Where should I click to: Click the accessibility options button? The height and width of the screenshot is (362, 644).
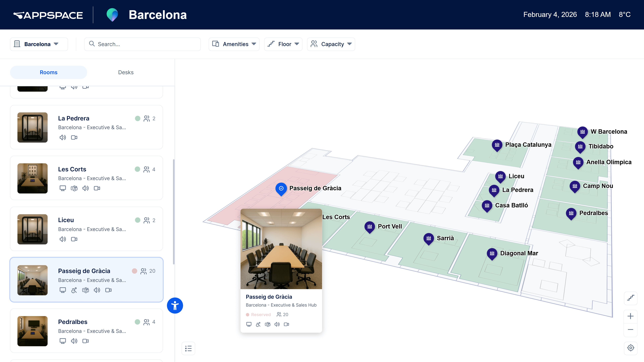pos(175,305)
